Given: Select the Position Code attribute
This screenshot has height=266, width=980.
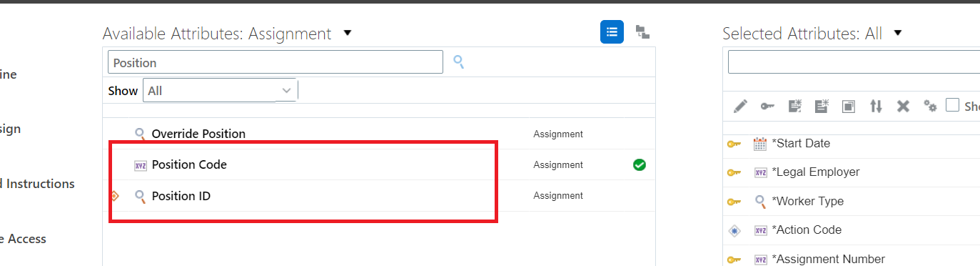Looking at the screenshot, I should [x=189, y=164].
